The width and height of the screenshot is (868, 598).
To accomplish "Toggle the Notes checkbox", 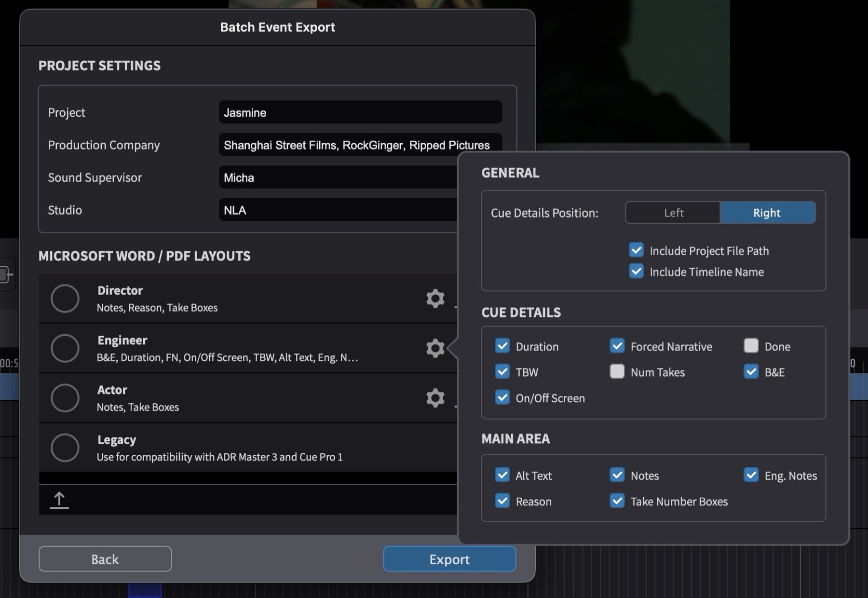I will [x=617, y=475].
